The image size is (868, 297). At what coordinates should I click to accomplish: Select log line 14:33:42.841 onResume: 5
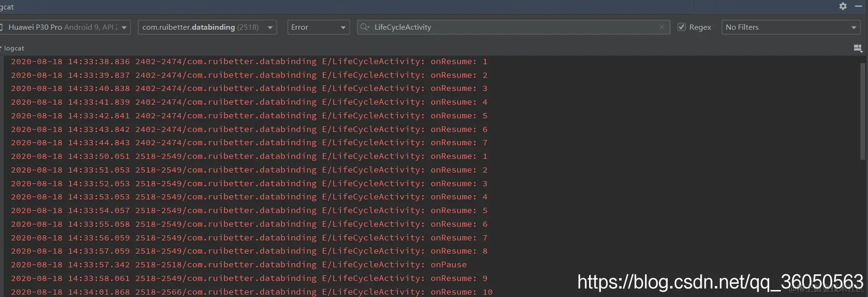click(x=249, y=115)
